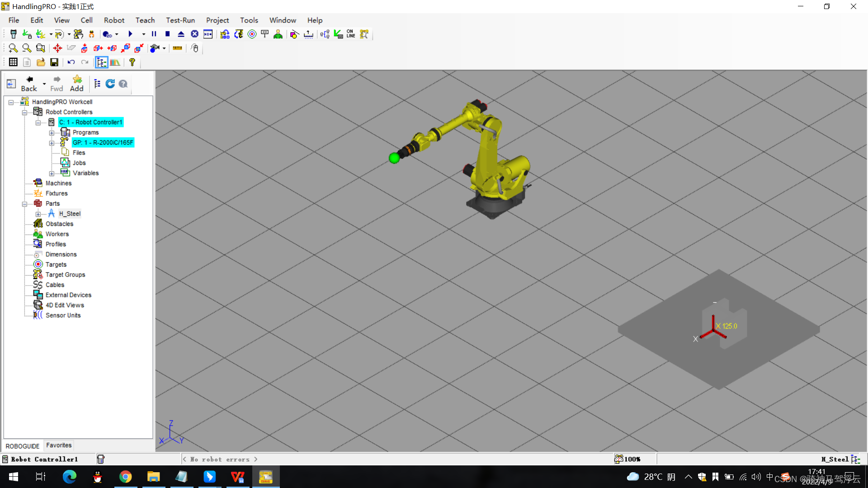Image resolution: width=868 pixels, height=488 pixels.
Task: Open the Process Navigator books icon
Action: point(115,62)
